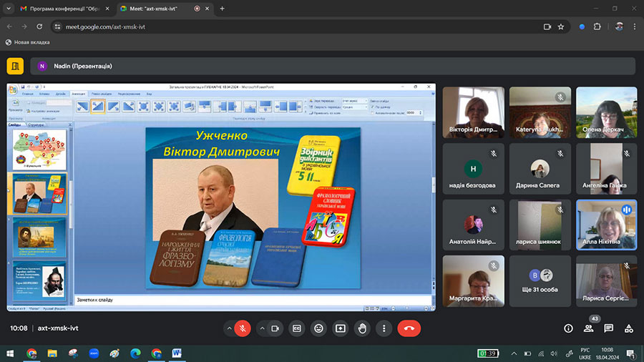Open the activities panel
This screenshot has height=362, width=644.
click(x=628, y=328)
